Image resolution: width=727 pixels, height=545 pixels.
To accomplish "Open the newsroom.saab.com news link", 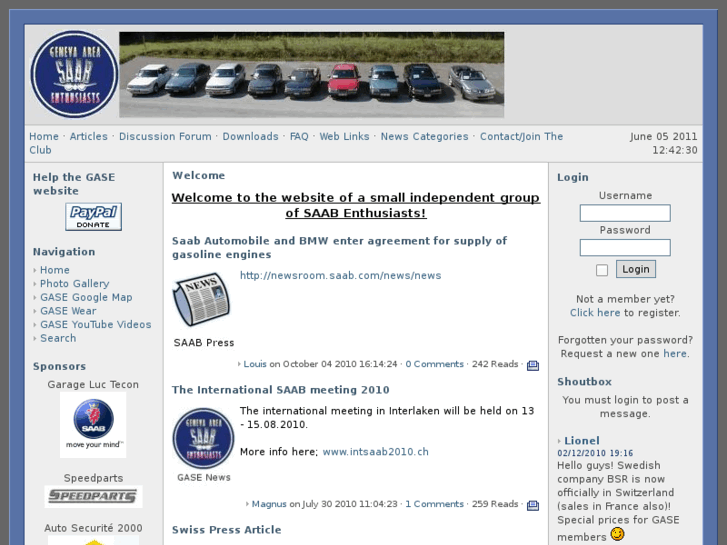I will point(340,276).
